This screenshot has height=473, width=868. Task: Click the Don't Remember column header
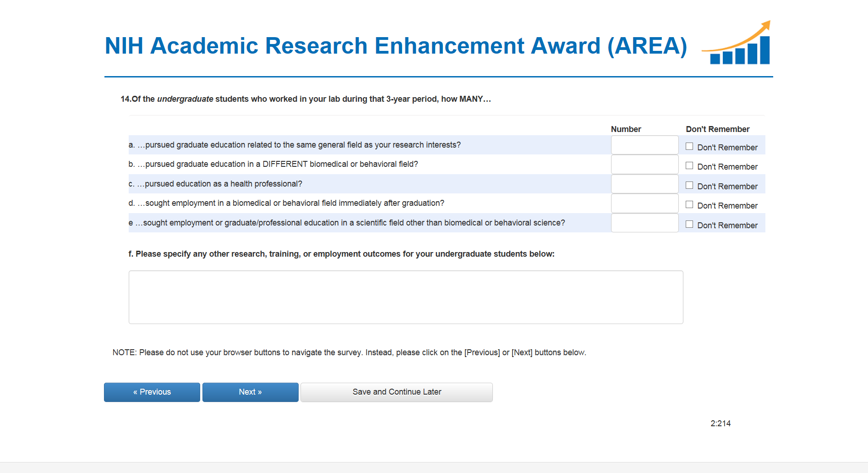[x=717, y=129]
